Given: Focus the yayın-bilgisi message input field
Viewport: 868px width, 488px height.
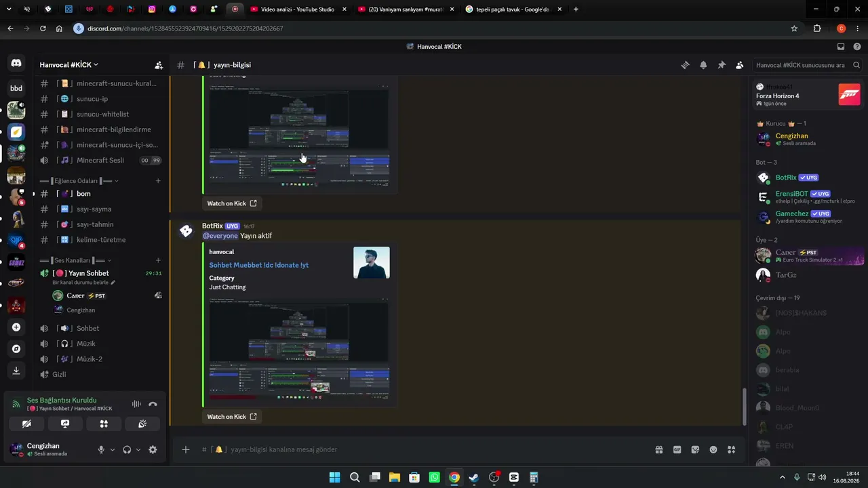Looking at the screenshot, I should (x=434, y=449).
